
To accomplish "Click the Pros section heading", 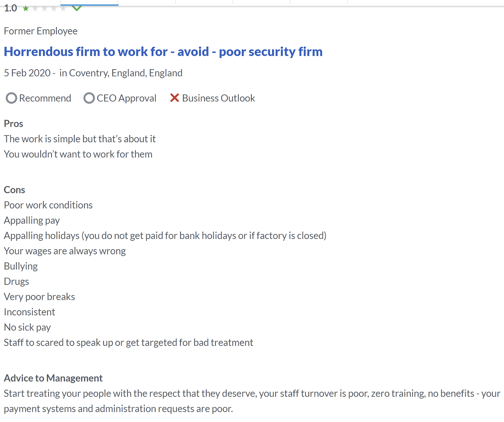I will (14, 124).
